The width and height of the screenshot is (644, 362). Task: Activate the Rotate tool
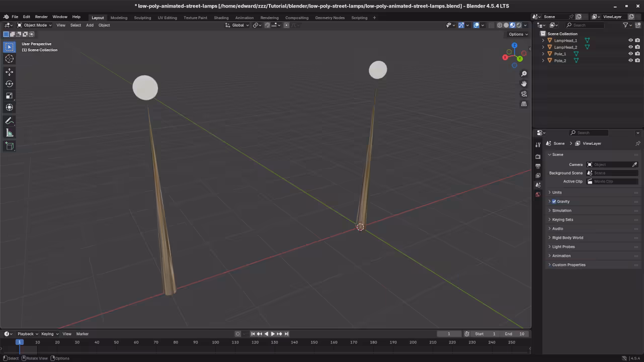coord(9,83)
